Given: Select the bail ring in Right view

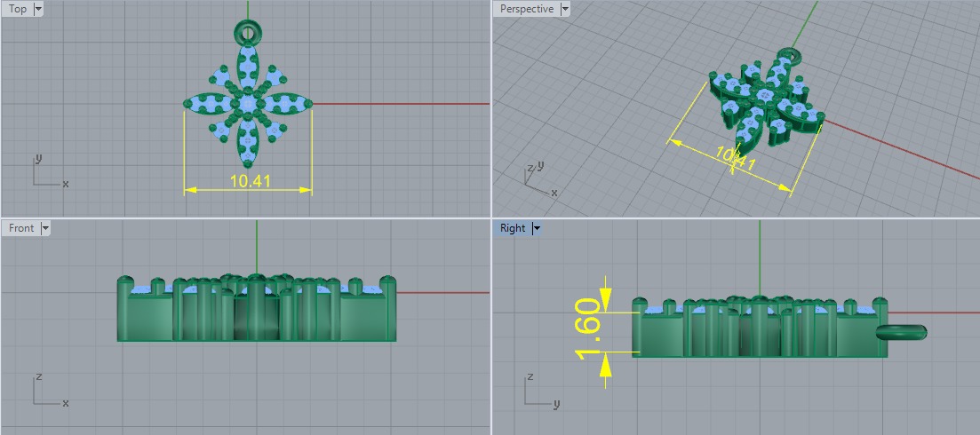Looking at the screenshot, I should tap(901, 332).
